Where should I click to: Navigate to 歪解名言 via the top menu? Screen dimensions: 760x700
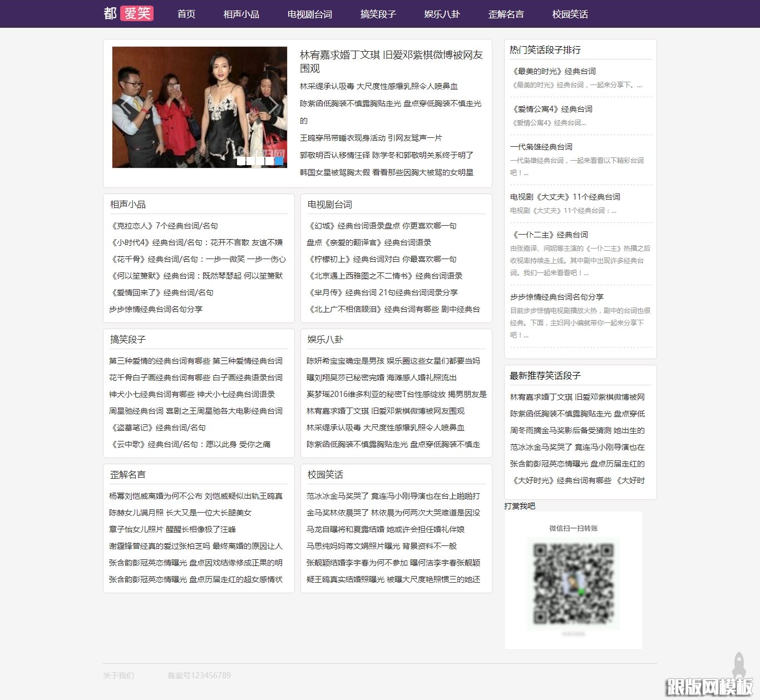pos(506,14)
